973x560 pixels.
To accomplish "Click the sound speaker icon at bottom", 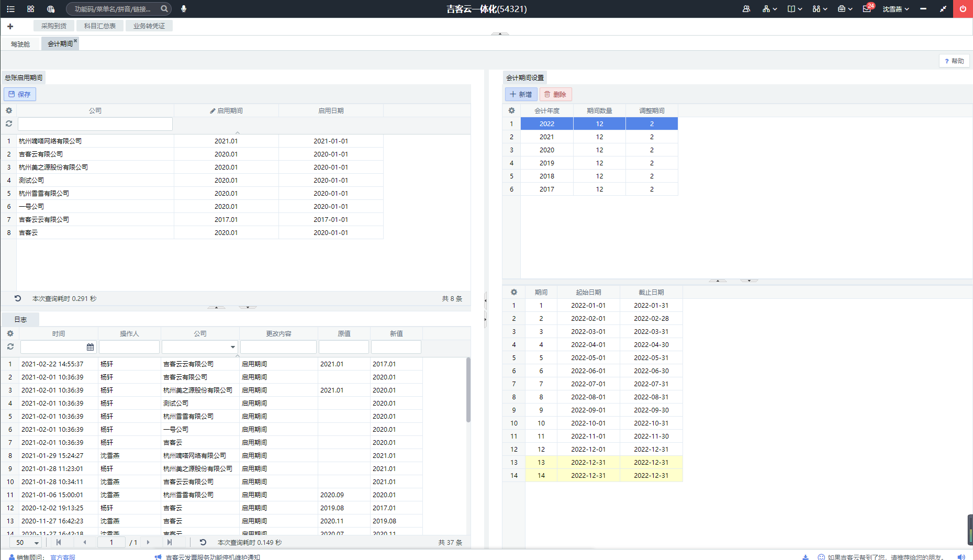I will [x=961, y=557].
